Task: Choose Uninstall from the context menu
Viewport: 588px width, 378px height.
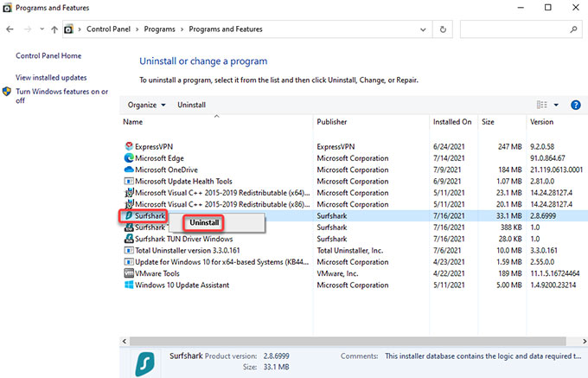Action: [204, 222]
